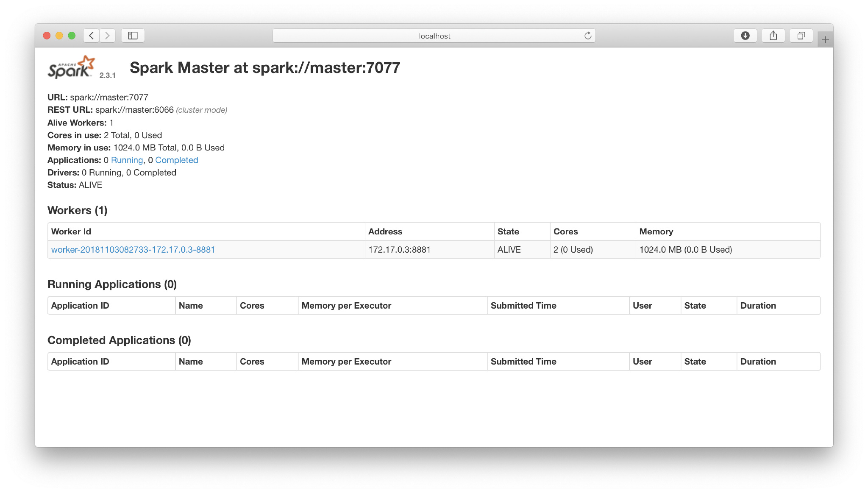Open worker-20181103082733-172.17.0.3-8881 details

click(133, 250)
